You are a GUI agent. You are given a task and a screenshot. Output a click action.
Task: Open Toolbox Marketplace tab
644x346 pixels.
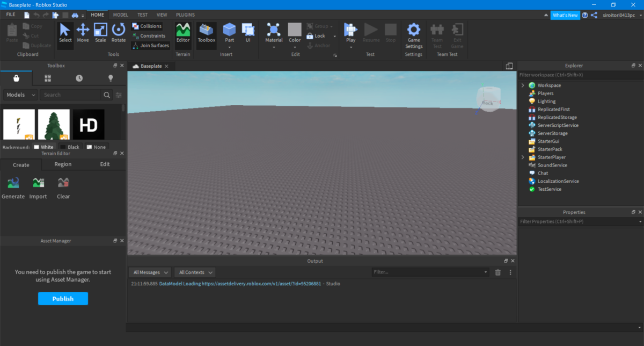tap(16, 78)
